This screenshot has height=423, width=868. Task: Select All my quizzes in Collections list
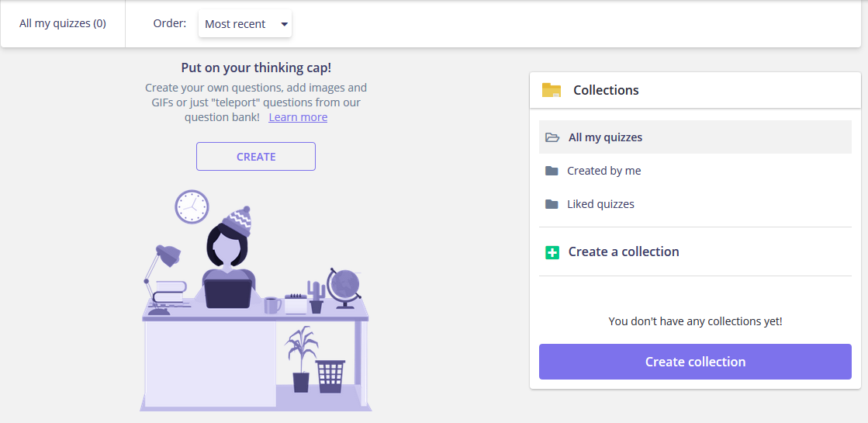605,137
